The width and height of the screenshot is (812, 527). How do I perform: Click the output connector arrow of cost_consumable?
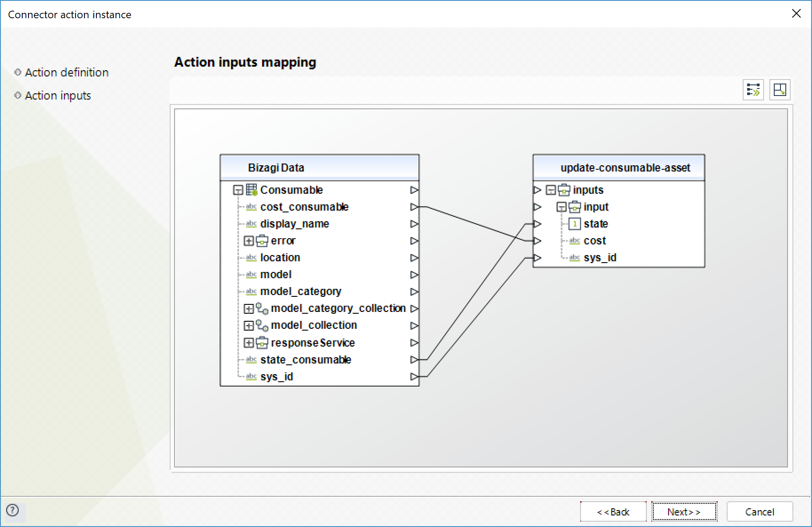tap(414, 207)
